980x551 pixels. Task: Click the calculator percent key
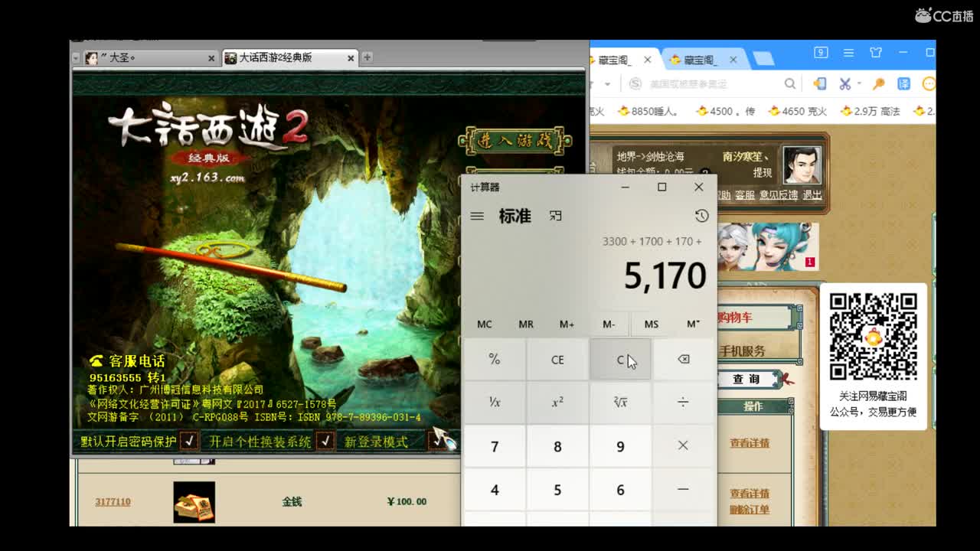[495, 359]
